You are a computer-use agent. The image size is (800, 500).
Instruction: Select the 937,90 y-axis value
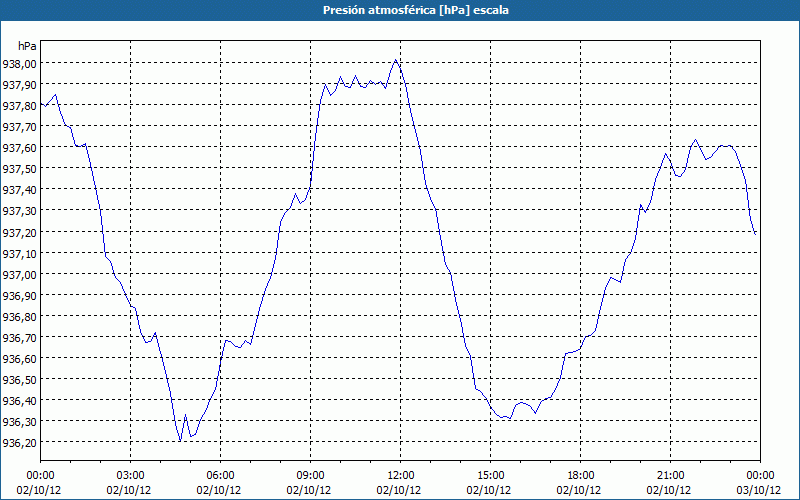coord(19,85)
